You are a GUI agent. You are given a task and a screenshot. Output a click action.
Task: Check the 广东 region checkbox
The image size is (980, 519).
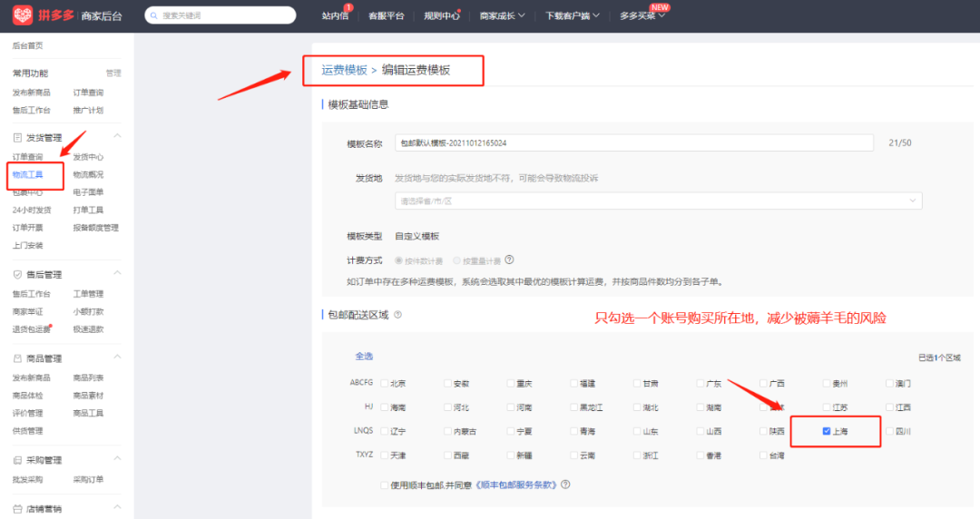pyautogui.click(x=700, y=383)
